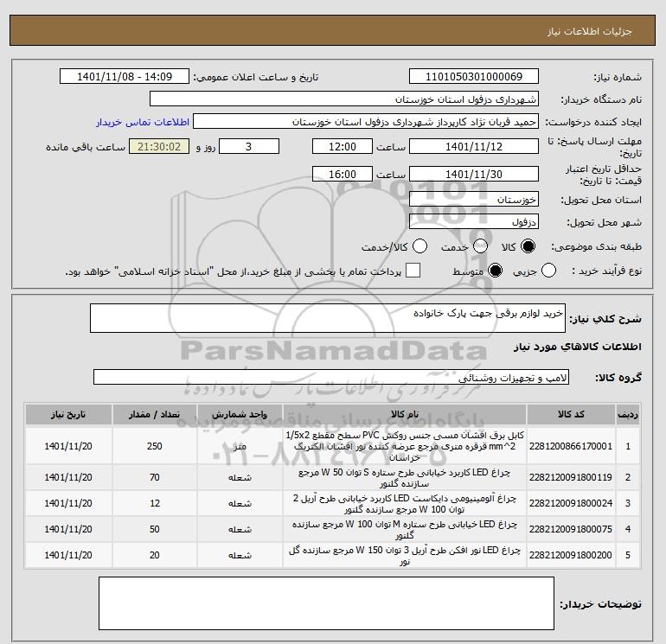Click the request creator name field
The image size is (666, 644).
(366, 122)
